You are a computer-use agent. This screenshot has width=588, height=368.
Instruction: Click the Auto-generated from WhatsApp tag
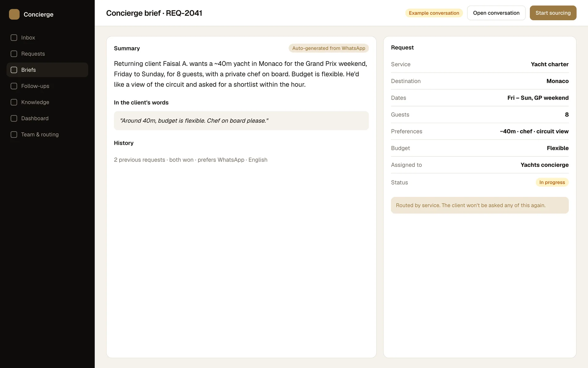click(328, 48)
